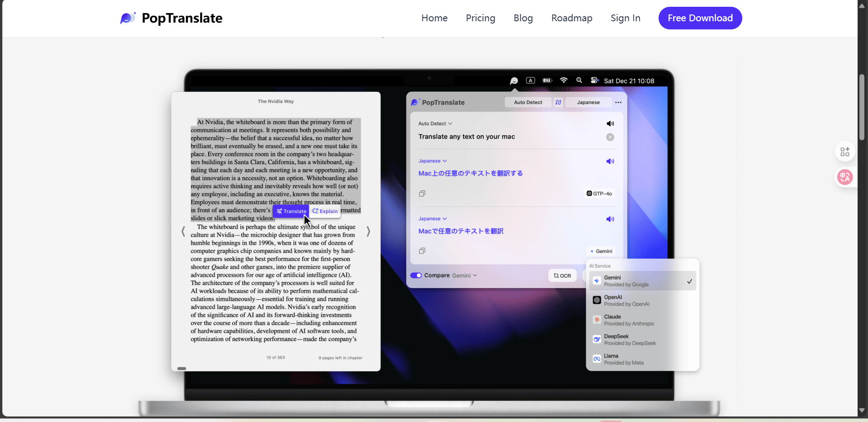Click the Gemini model badge
Screen dimensions: 868x422
[x=601, y=251]
